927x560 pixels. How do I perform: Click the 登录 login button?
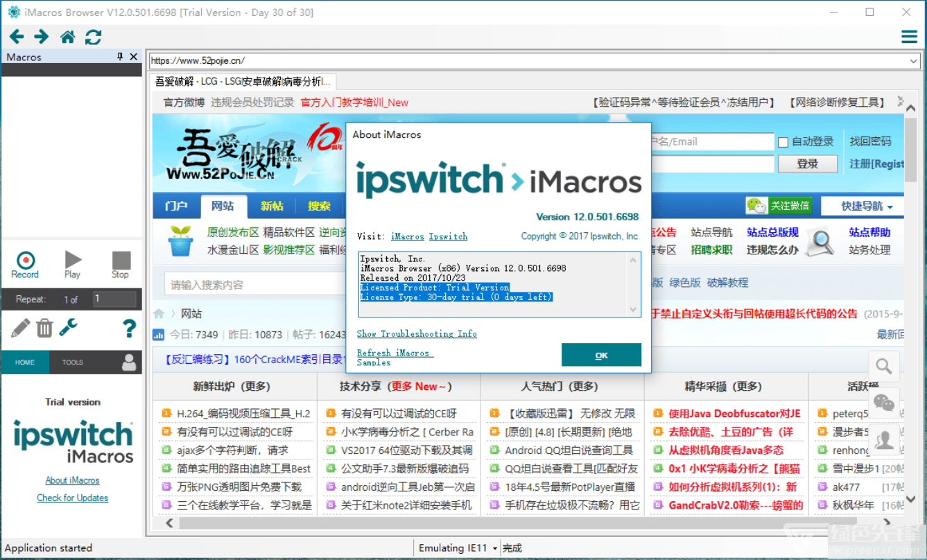click(x=807, y=164)
